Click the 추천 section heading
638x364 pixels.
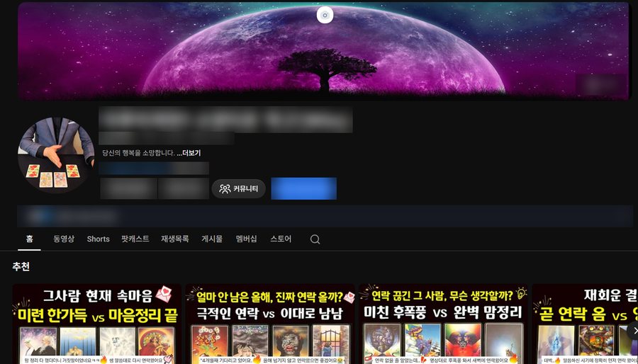21,267
